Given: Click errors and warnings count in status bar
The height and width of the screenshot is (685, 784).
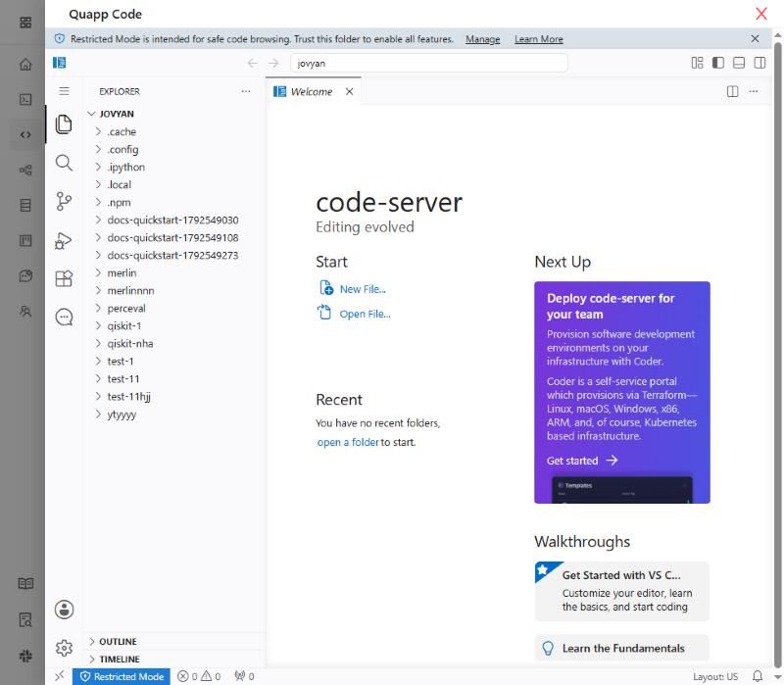Looking at the screenshot, I should pyautogui.click(x=199, y=676).
